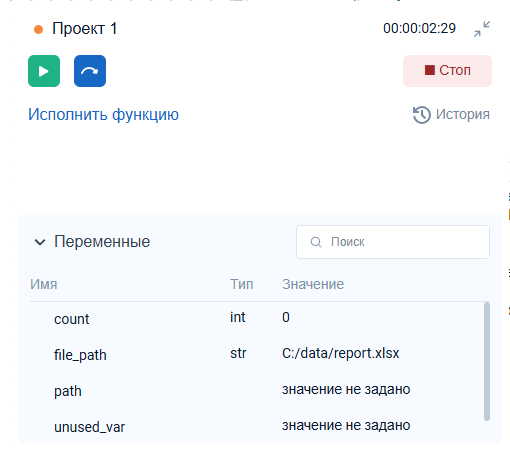The width and height of the screenshot is (510, 458).
Task: Collapse the Переменные section chevron
Action: click(x=40, y=242)
